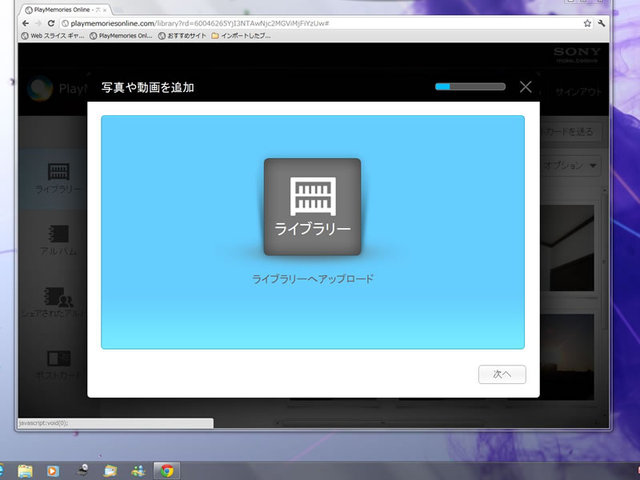The height and width of the screenshot is (480, 640).
Task: Click the browser reload button
Action: click(51, 22)
